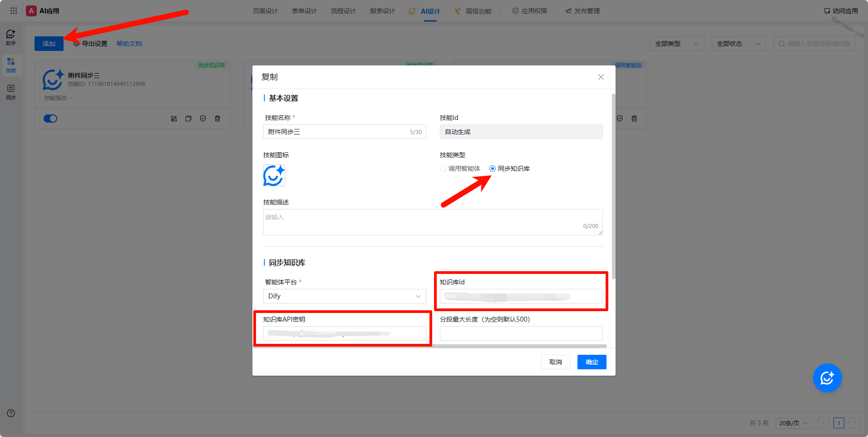Click the edit icon on 附件同步三 card
Image resolution: width=868 pixels, height=437 pixels.
point(174,119)
